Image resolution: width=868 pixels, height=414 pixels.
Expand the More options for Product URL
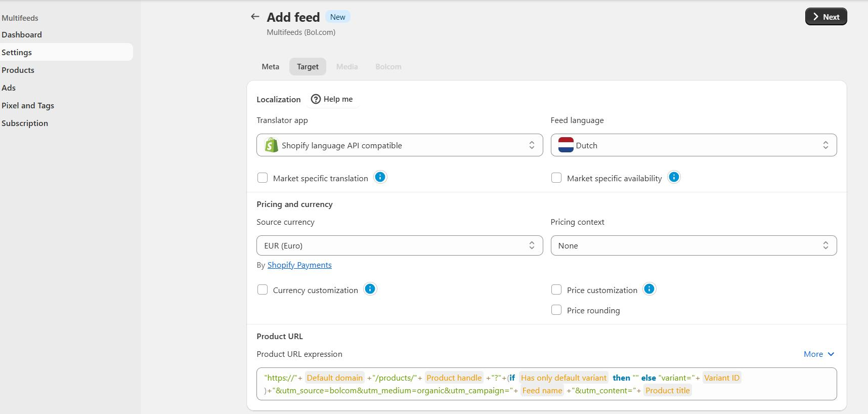[818, 354]
